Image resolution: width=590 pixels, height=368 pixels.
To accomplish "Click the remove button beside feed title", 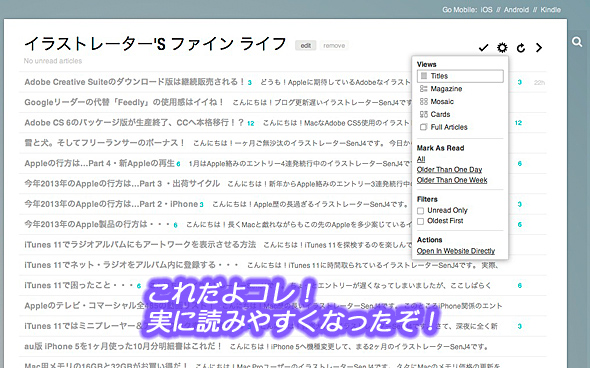I will [x=334, y=46].
